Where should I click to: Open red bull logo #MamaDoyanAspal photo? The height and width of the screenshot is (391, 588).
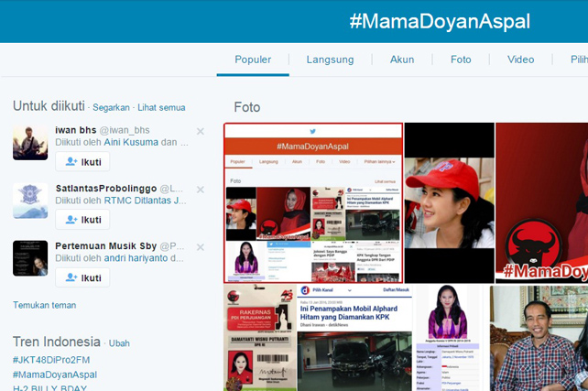[x=542, y=202]
